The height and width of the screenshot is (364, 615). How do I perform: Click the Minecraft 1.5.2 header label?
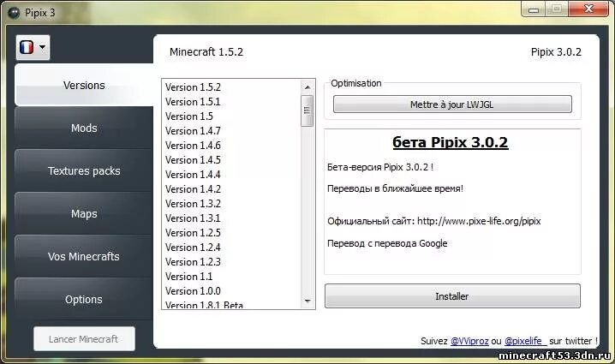(206, 51)
